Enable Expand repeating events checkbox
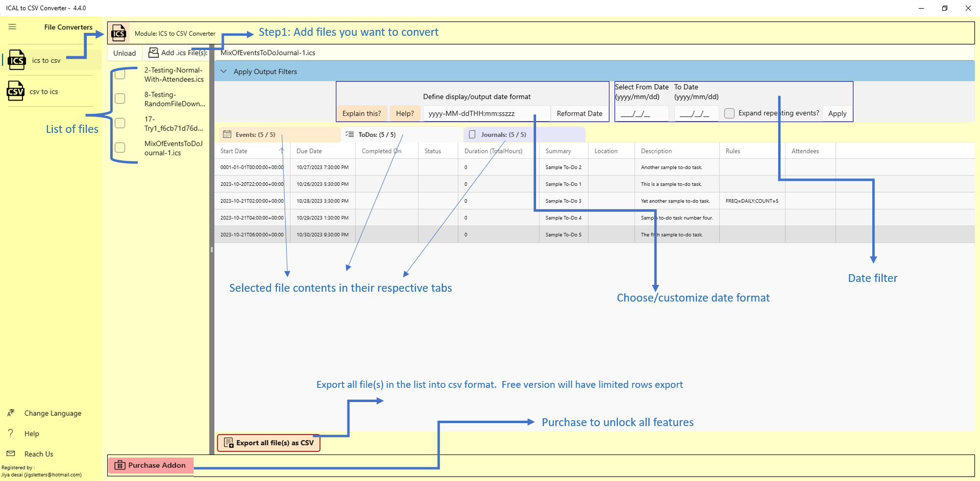 tap(729, 113)
